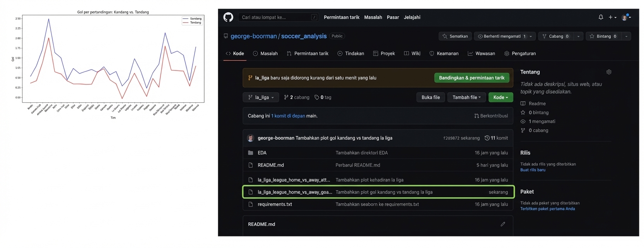Switch to the Permintaan tarik repository tab
The height and width of the screenshot is (248, 644).
(307, 53)
